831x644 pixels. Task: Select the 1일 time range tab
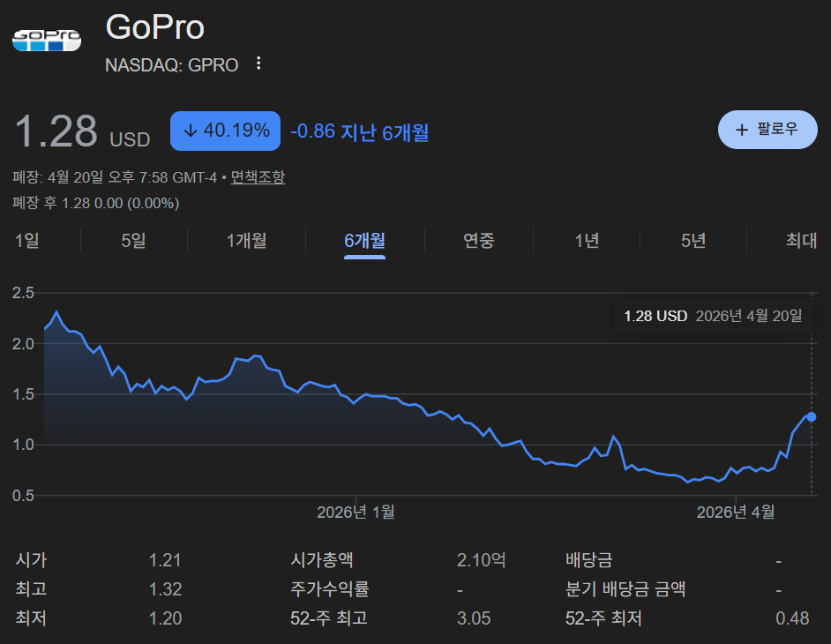tap(26, 241)
